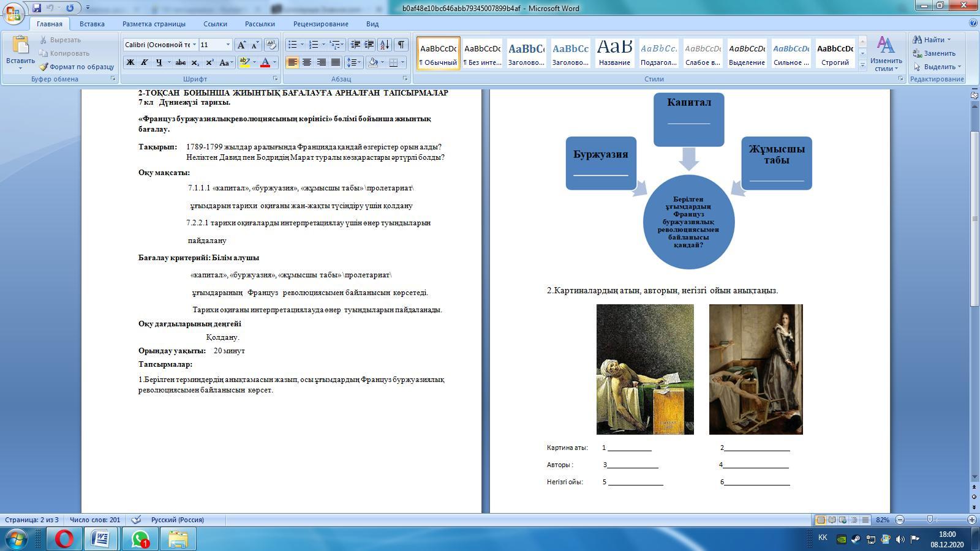Viewport: 980px width, 551px height.
Task: Switch to Print Layout view icon
Action: pyautogui.click(x=820, y=520)
